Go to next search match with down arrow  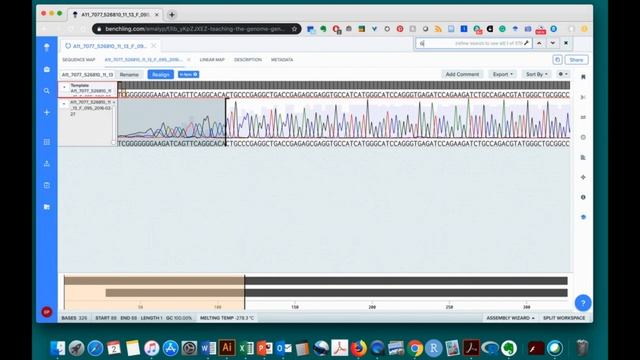click(x=552, y=43)
